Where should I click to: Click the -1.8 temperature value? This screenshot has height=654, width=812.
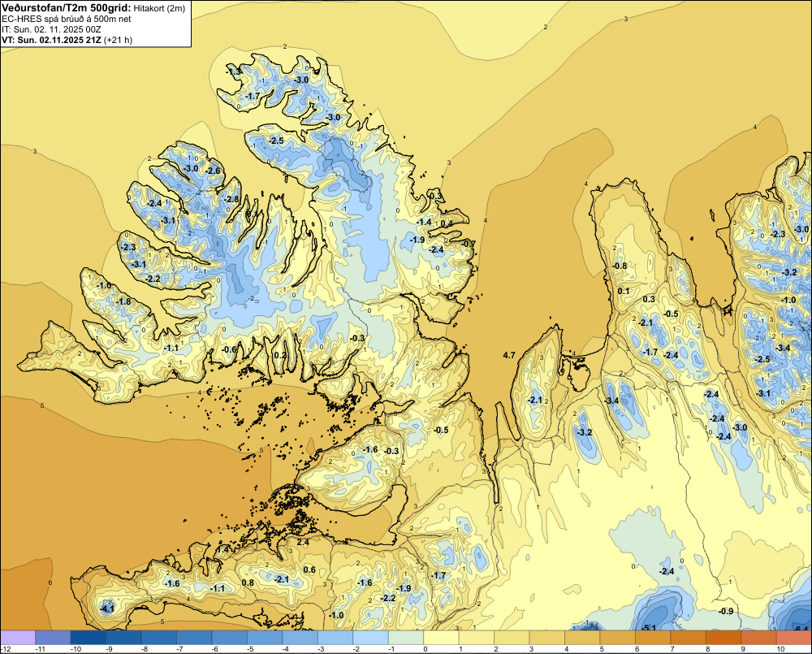coord(123,301)
